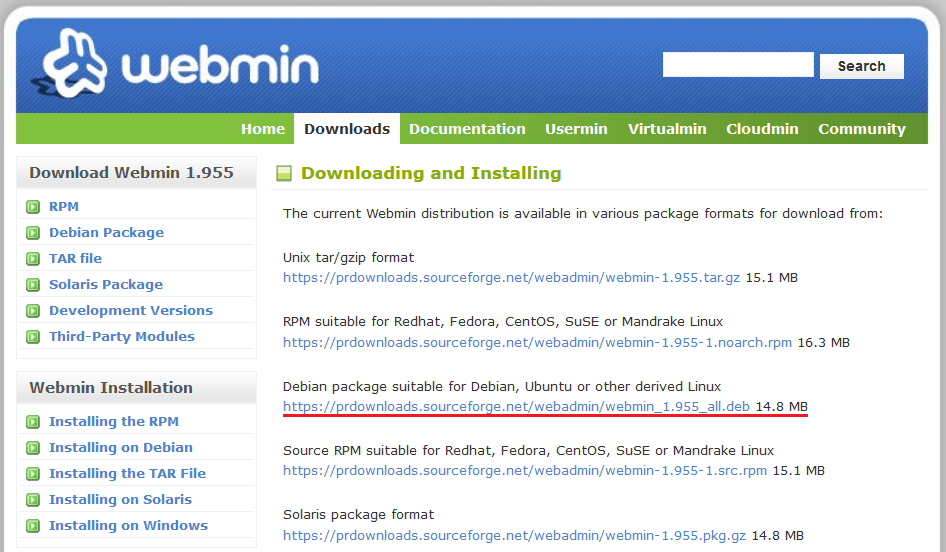Select the Downloads tab
The width and height of the screenshot is (946, 552).
pyautogui.click(x=347, y=128)
